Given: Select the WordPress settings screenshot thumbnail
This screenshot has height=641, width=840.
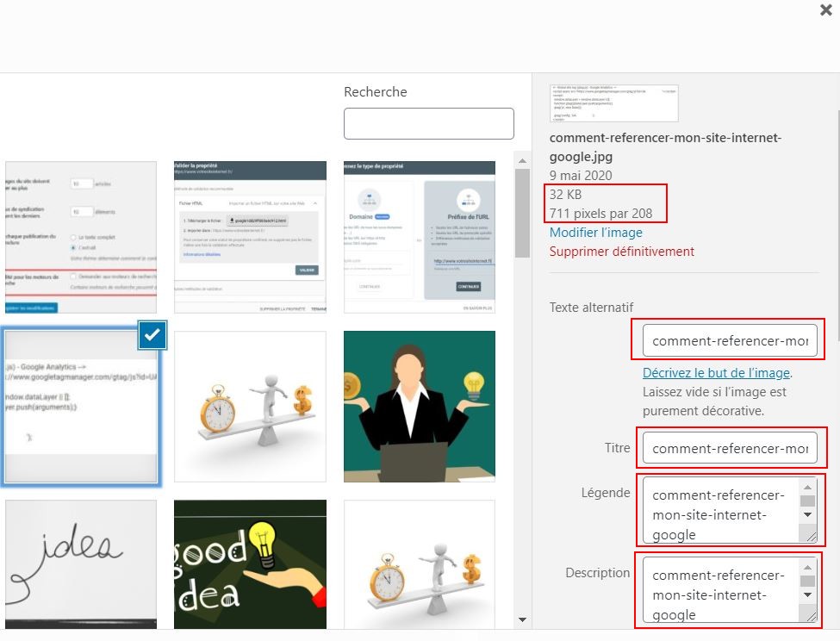Looking at the screenshot, I should pyautogui.click(x=81, y=237).
